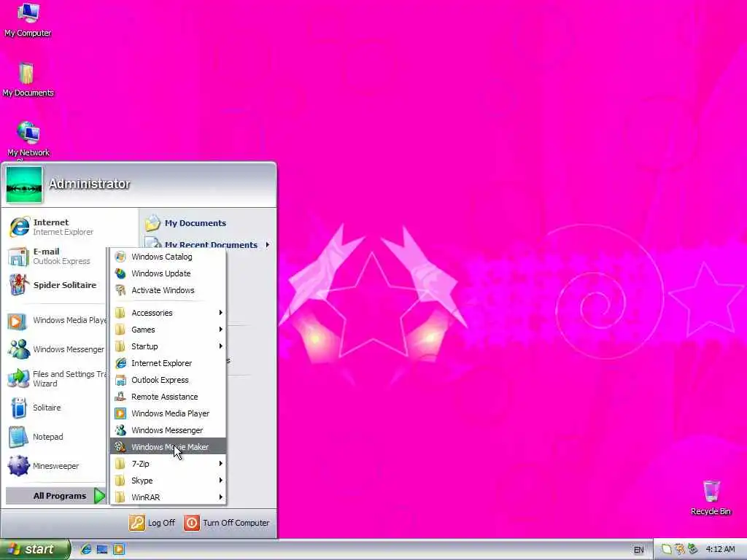Start Spider Solitaire from Start menu
This screenshot has height=560, width=747.
(56, 285)
